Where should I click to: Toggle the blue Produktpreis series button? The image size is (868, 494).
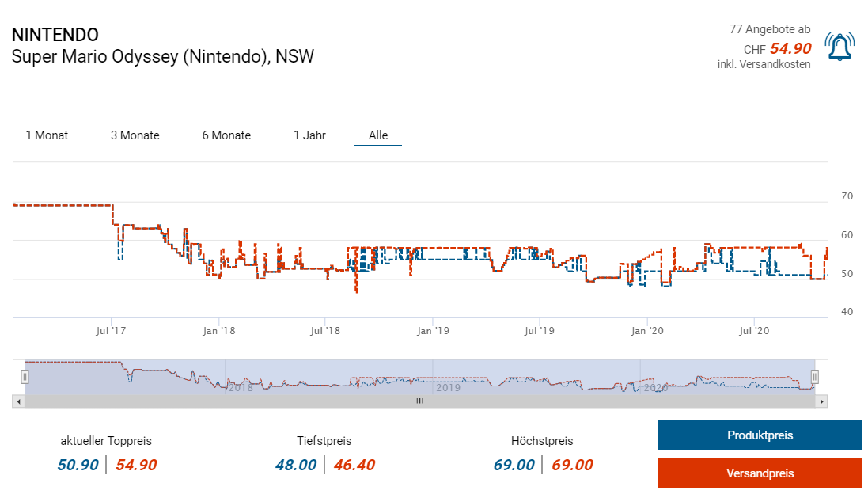[x=760, y=435]
